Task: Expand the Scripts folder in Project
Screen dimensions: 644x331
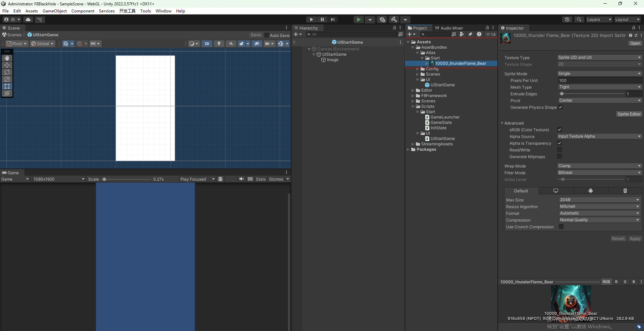Action: pos(413,106)
